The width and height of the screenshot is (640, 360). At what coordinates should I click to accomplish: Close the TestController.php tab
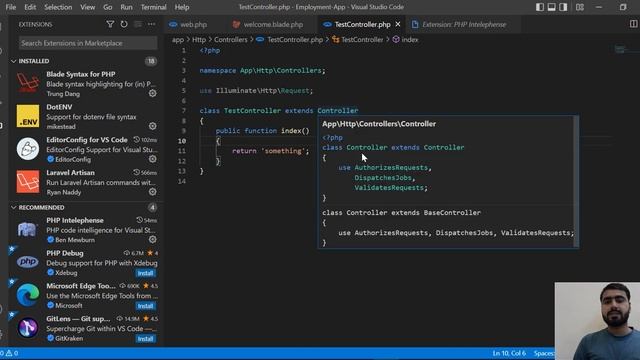(x=398, y=24)
